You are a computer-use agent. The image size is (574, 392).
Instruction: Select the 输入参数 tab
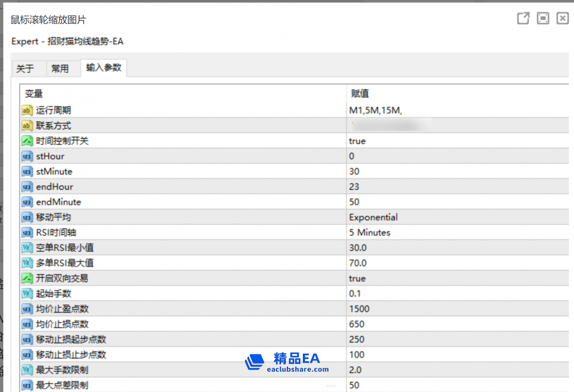point(104,68)
